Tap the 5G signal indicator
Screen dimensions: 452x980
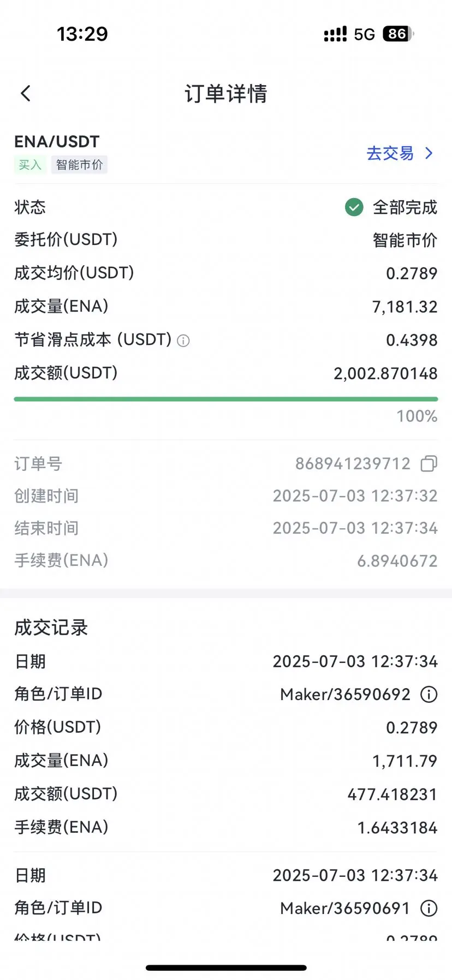[364, 34]
